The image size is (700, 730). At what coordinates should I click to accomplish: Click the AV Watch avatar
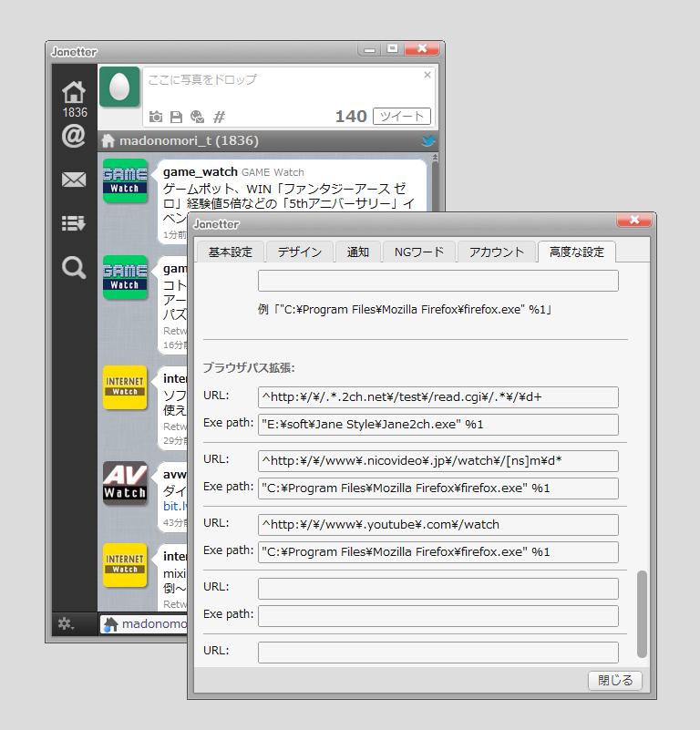point(125,483)
